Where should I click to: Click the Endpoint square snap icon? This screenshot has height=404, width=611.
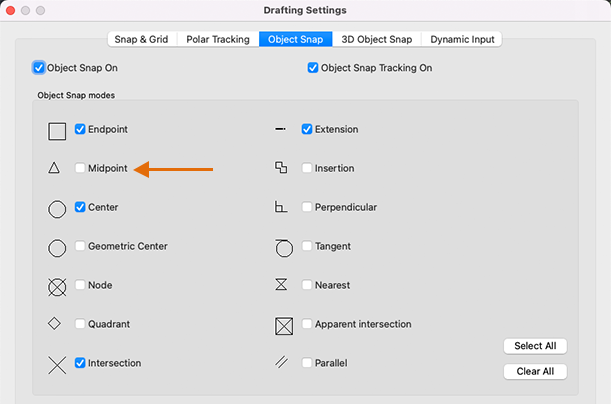(x=57, y=130)
